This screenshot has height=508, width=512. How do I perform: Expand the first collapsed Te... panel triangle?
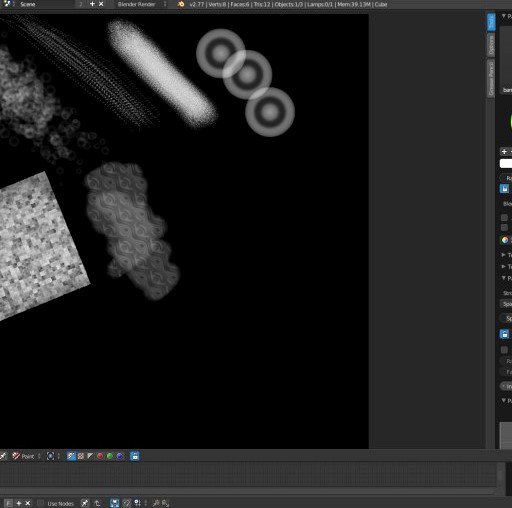click(504, 255)
